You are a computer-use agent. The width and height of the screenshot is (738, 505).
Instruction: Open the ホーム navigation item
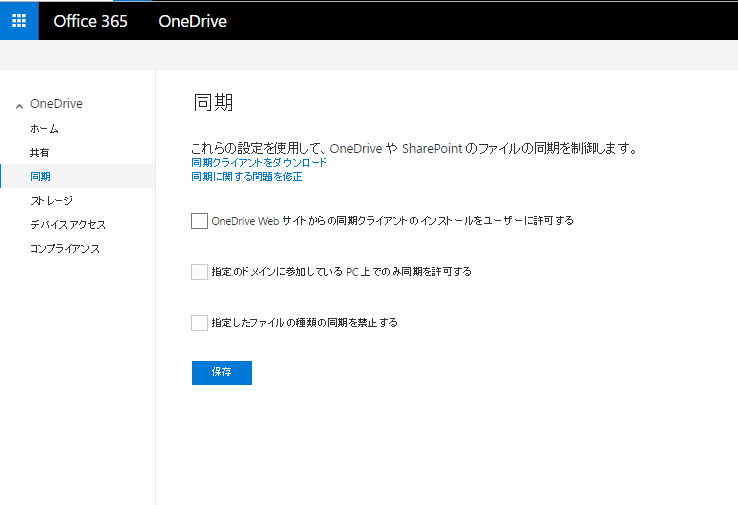pos(44,128)
